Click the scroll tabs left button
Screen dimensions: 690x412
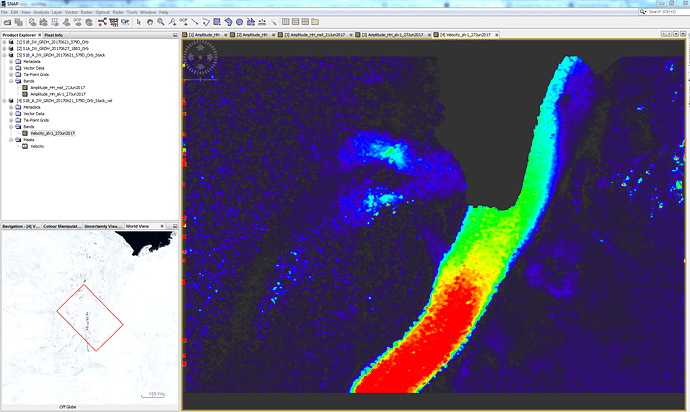tap(664, 34)
